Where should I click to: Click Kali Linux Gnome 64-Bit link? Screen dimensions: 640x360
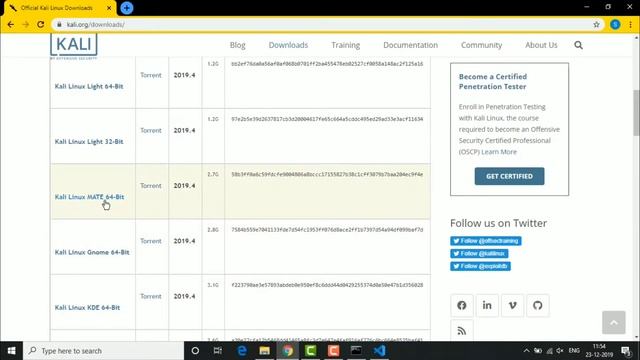click(x=92, y=252)
